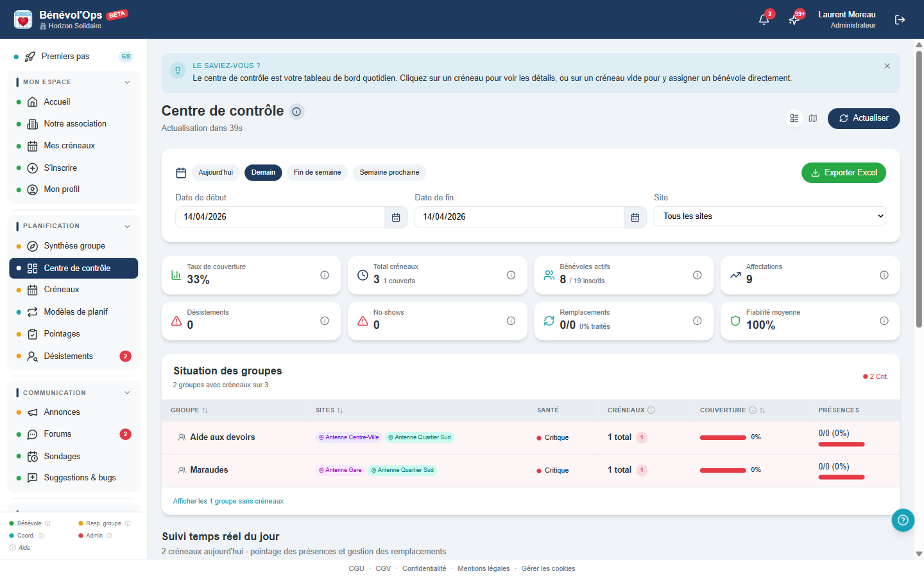Switch to list view icon
This screenshot has width=924, height=578.
[794, 118]
